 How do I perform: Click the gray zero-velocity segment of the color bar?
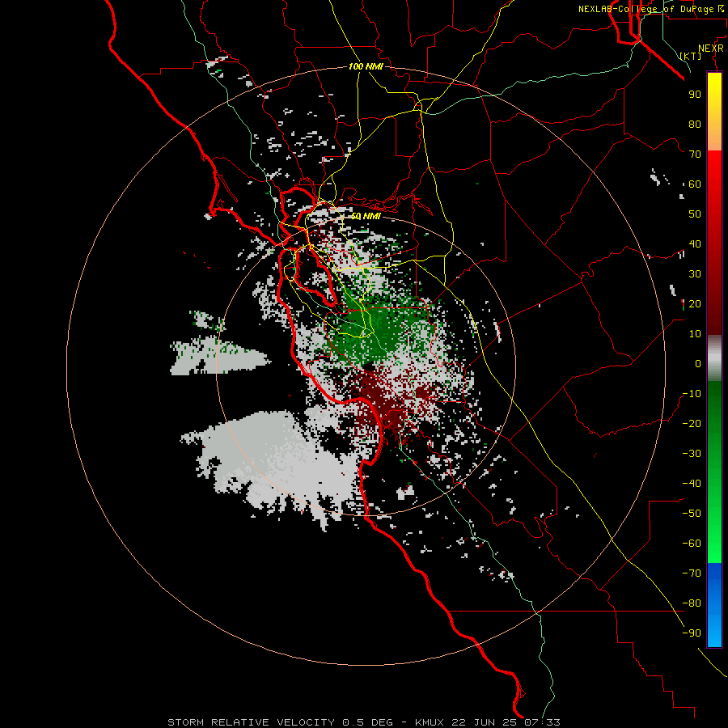click(714, 358)
